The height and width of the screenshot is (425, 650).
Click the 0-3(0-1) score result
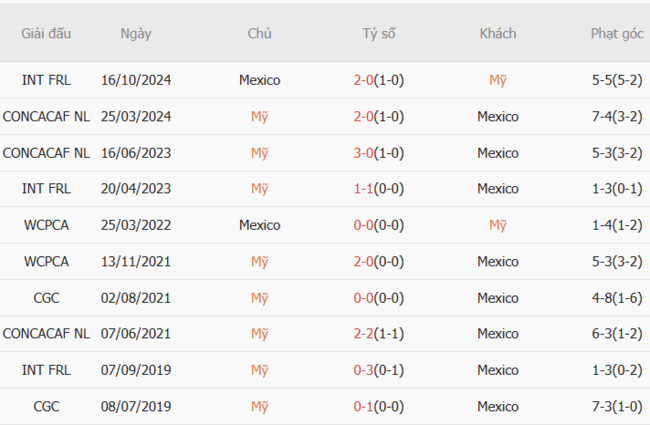pyautogui.click(x=378, y=370)
